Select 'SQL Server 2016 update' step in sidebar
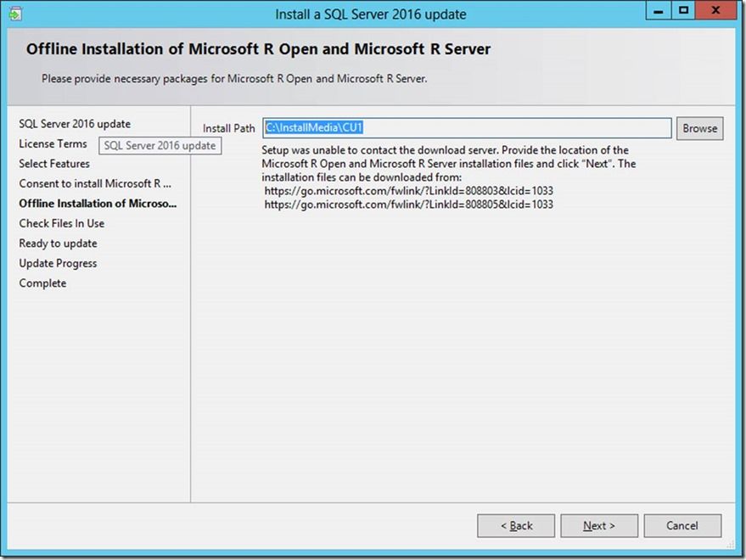746x560 pixels. 75,124
